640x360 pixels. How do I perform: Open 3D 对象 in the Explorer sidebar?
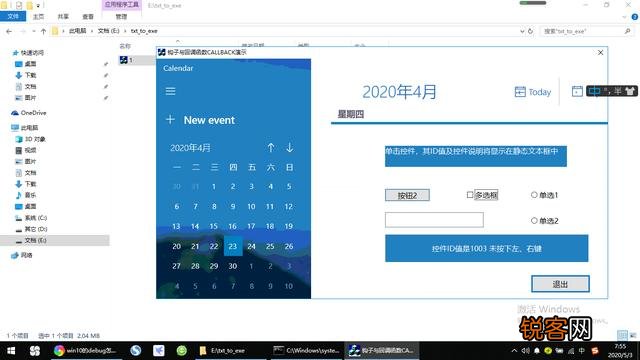(31, 139)
